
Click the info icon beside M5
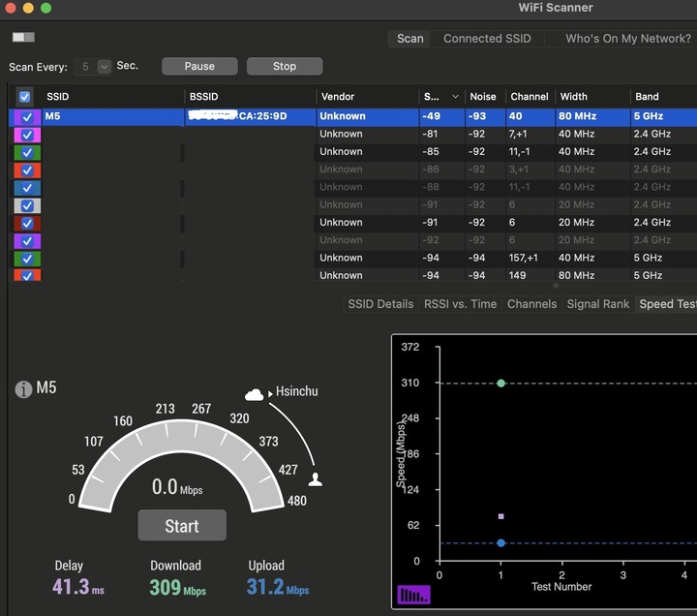point(23,389)
